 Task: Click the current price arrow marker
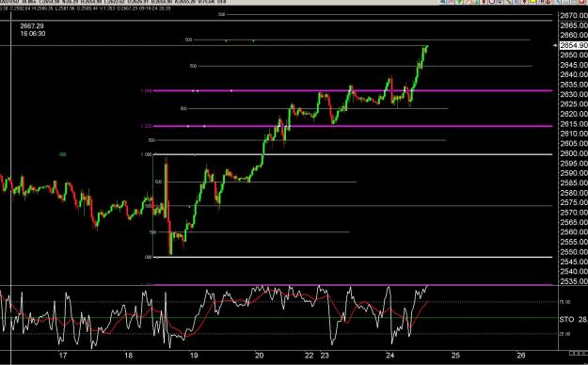tap(556, 45)
